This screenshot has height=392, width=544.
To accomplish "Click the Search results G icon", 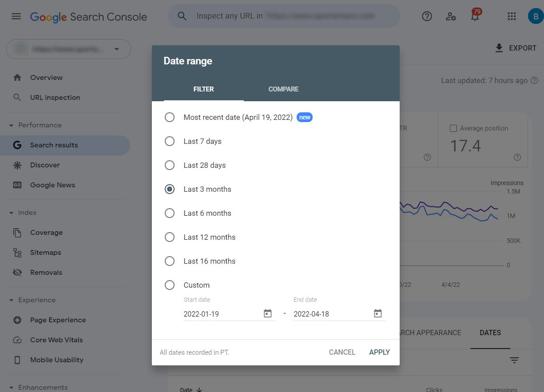I will click(x=17, y=145).
